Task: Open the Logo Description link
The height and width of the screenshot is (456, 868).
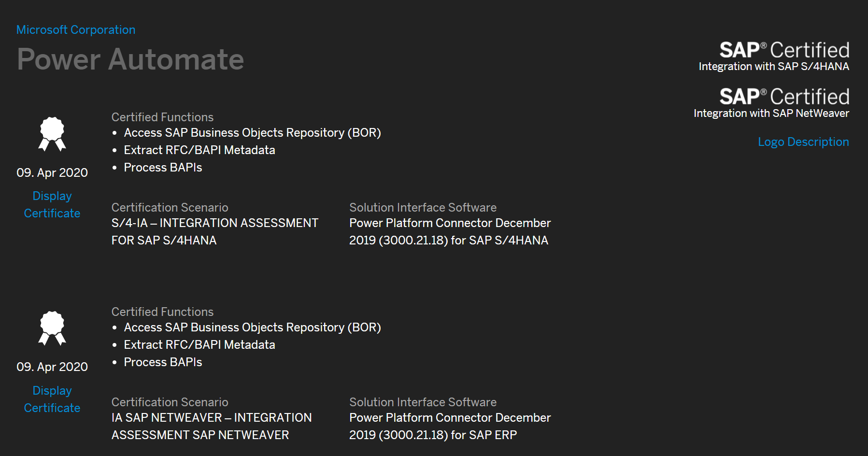Action: pyautogui.click(x=803, y=142)
